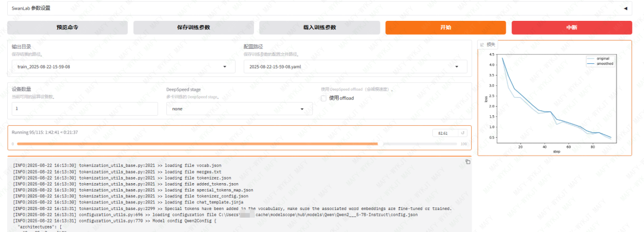Viewport: 644px width, 232px height.
Task: Click the loss curve plot image
Action: tap(554, 103)
